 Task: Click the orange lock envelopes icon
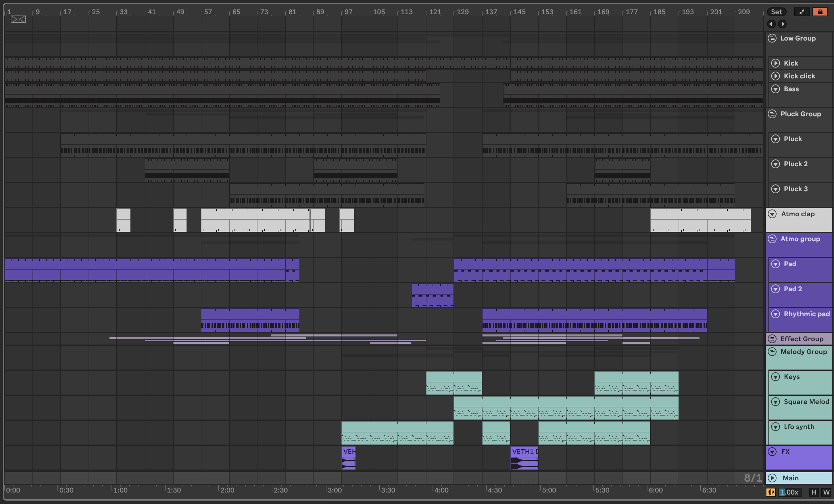click(820, 12)
